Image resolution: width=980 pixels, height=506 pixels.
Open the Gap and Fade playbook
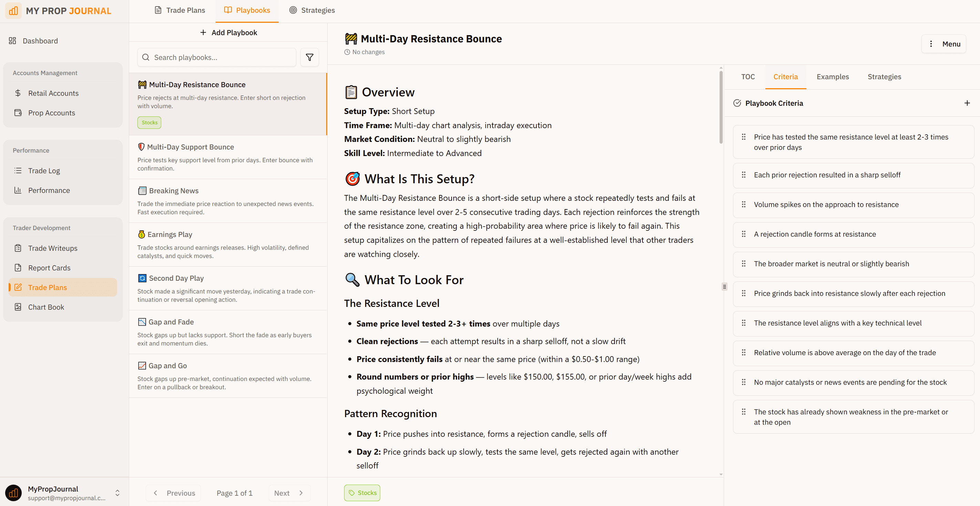(228, 332)
